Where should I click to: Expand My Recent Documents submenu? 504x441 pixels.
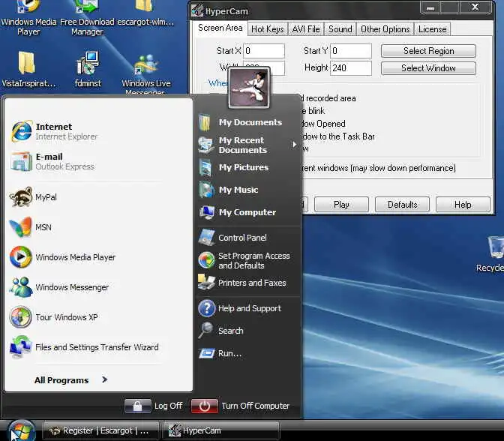[247, 145]
